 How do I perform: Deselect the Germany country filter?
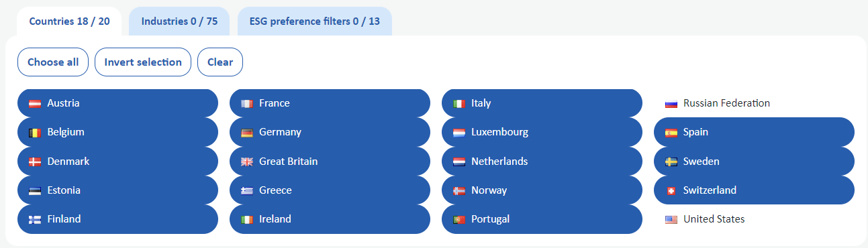[x=330, y=132]
